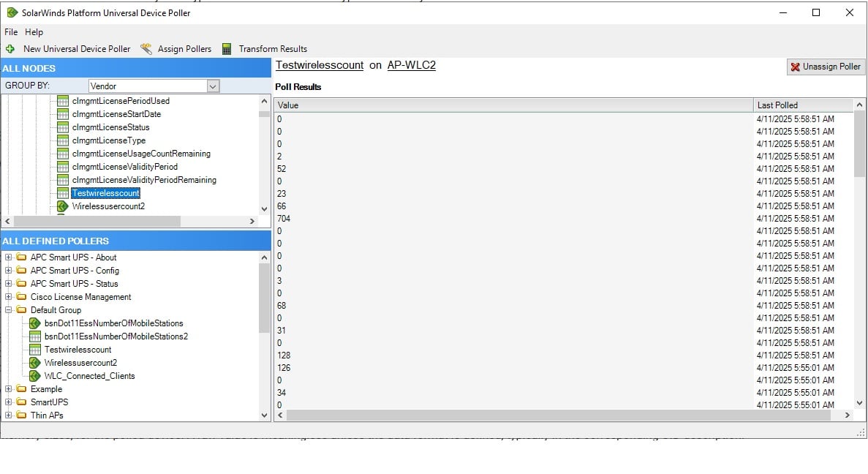Click the All Nodes panel header

[135, 68]
